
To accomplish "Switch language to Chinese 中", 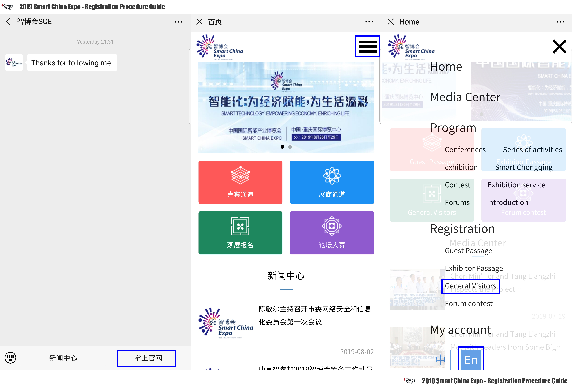I will pyautogui.click(x=440, y=360).
